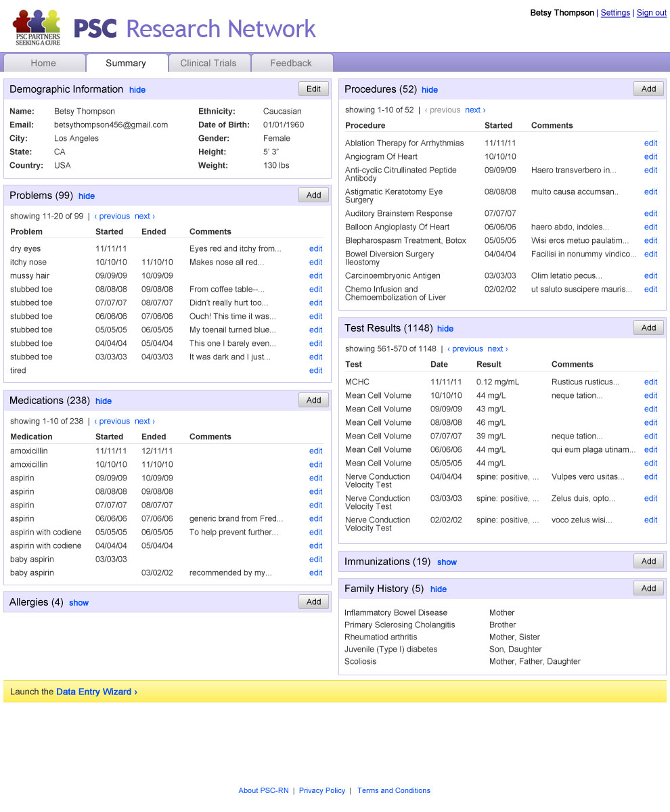Expand the Immunizations section
The height and width of the screenshot is (812, 670).
(447, 562)
